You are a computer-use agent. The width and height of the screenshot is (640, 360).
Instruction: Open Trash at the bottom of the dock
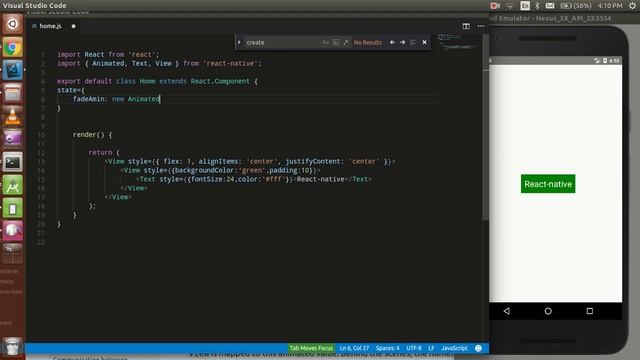(x=13, y=347)
